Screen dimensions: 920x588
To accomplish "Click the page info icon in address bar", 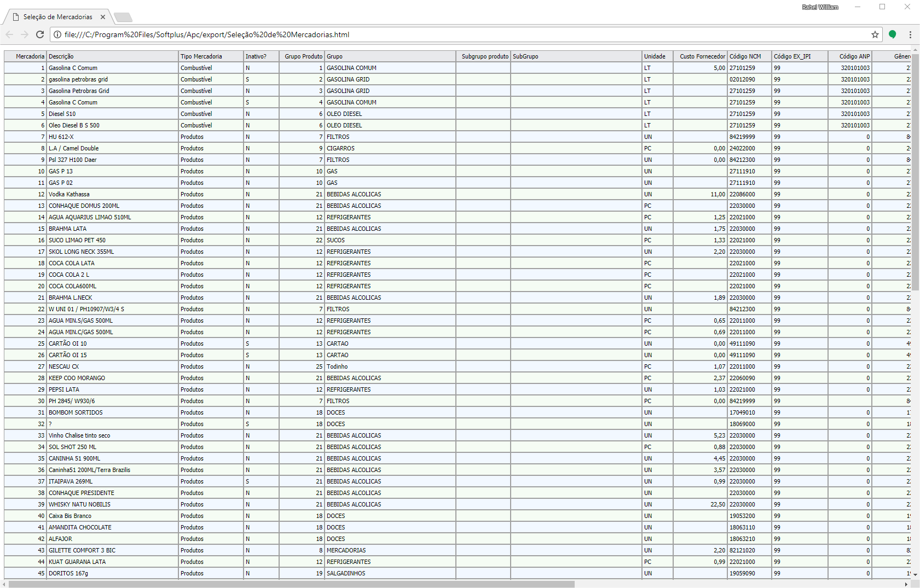I will [57, 34].
